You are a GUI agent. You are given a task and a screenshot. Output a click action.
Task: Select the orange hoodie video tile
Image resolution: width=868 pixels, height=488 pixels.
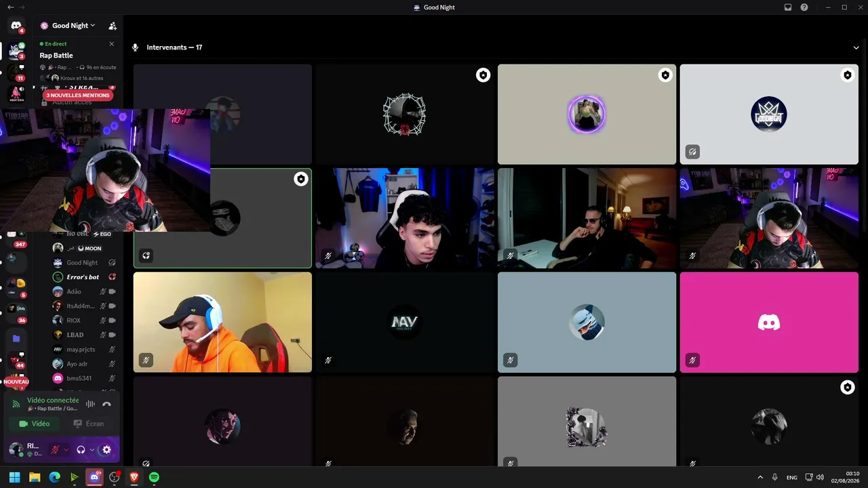(222, 322)
